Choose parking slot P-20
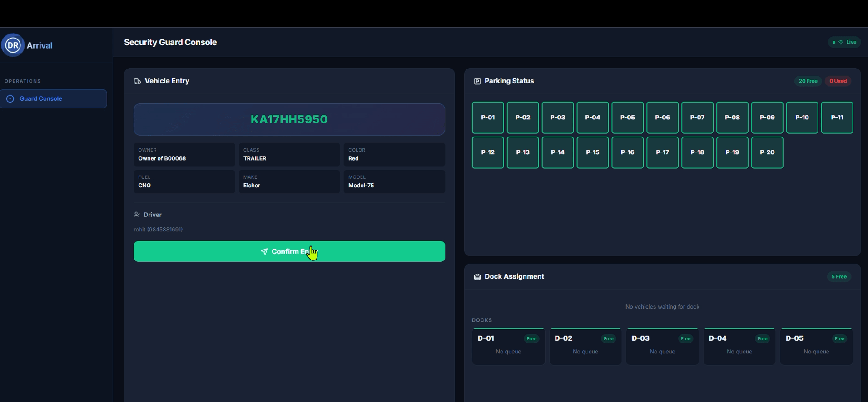Screen dimensions: 868x402 (767, 152)
